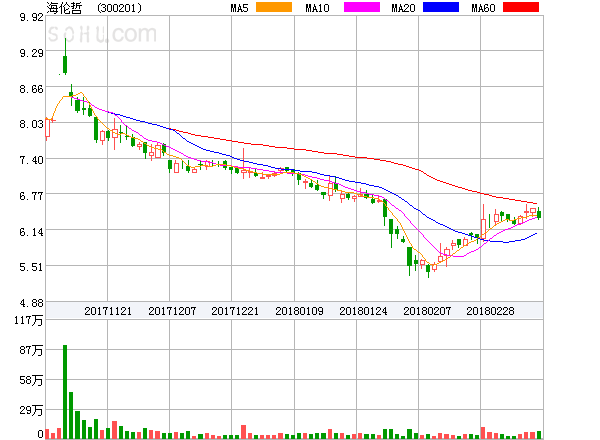Click the 4.88 price axis label
This screenshot has width=600, height=440.
click(31, 303)
